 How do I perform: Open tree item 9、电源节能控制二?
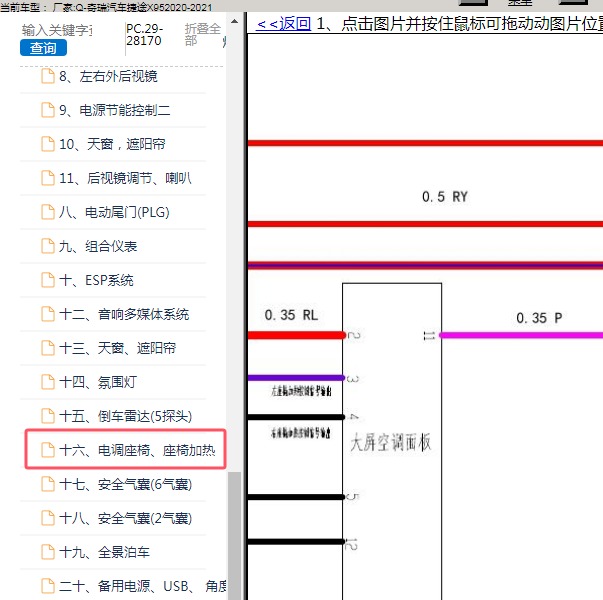pyautogui.click(x=114, y=110)
